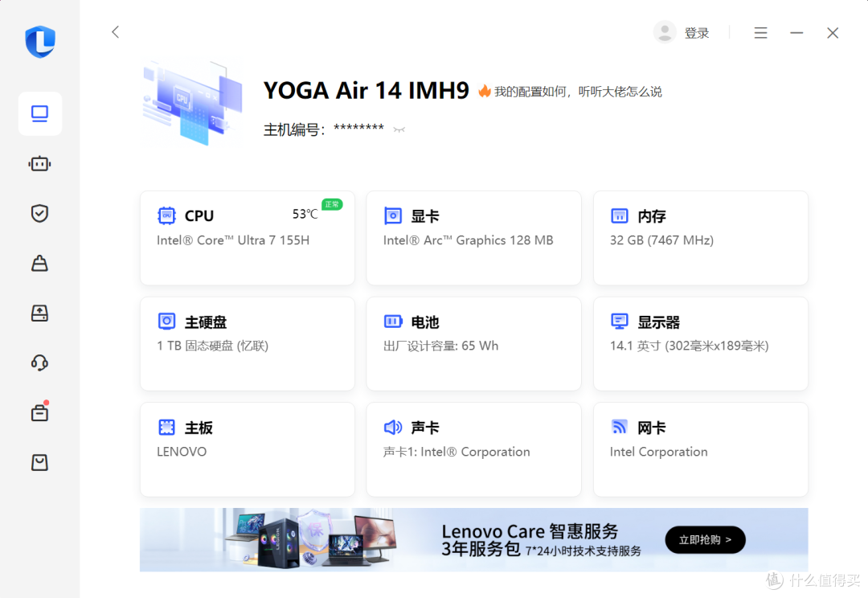Click the user avatar next to 登录
Screen dimensions: 868x598
click(665, 31)
